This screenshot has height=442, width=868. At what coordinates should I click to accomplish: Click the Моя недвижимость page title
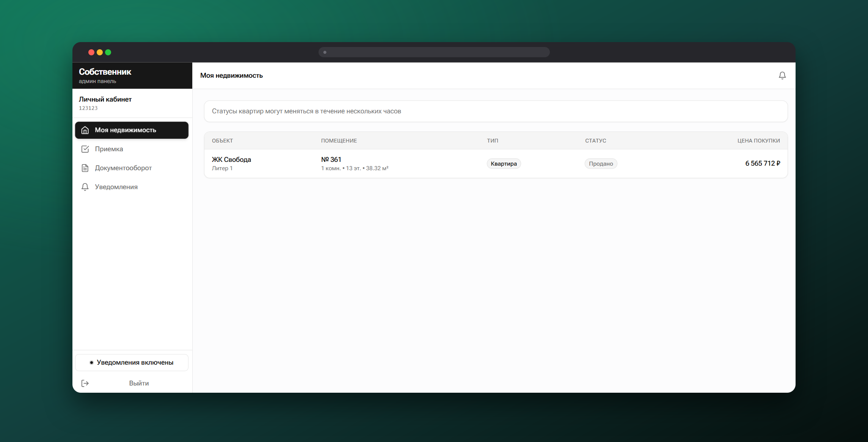click(231, 75)
